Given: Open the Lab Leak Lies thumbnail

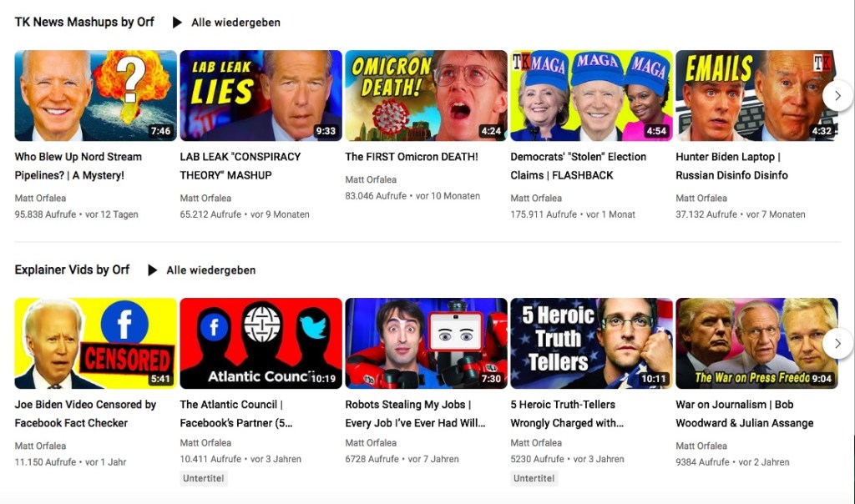Looking at the screenshot, I should point(261,96).
